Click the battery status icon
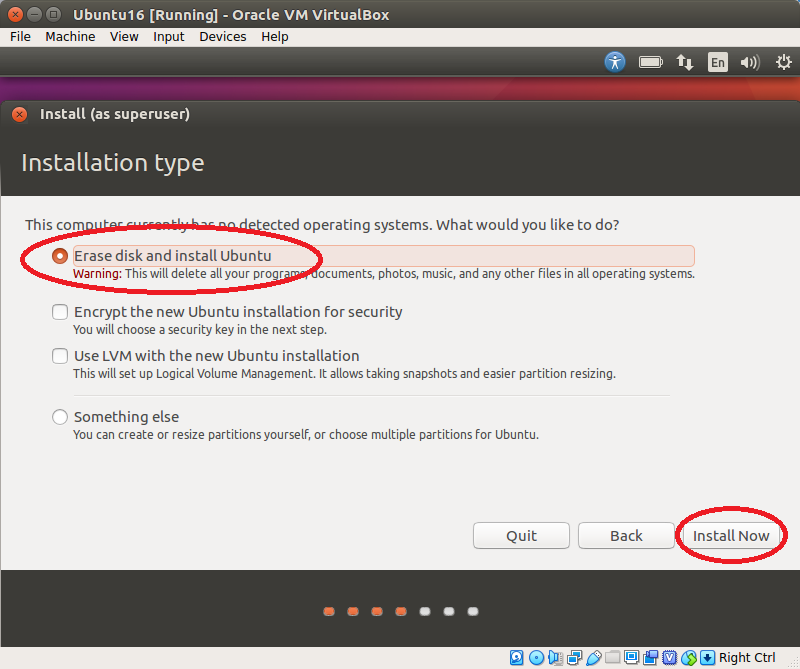Viewport: 800px width, 669px height. (651, 62)
